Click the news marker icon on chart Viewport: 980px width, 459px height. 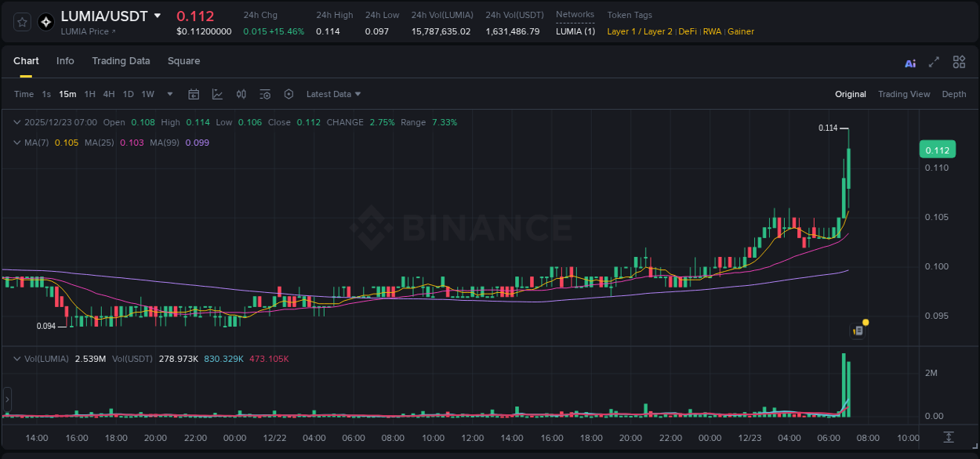(858, 331)
